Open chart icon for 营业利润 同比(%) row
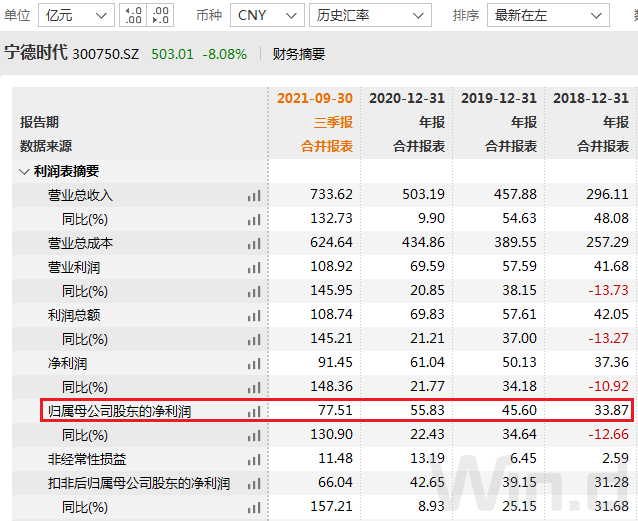This screenshot has width=638, height=521. click(x=254, y=292)
